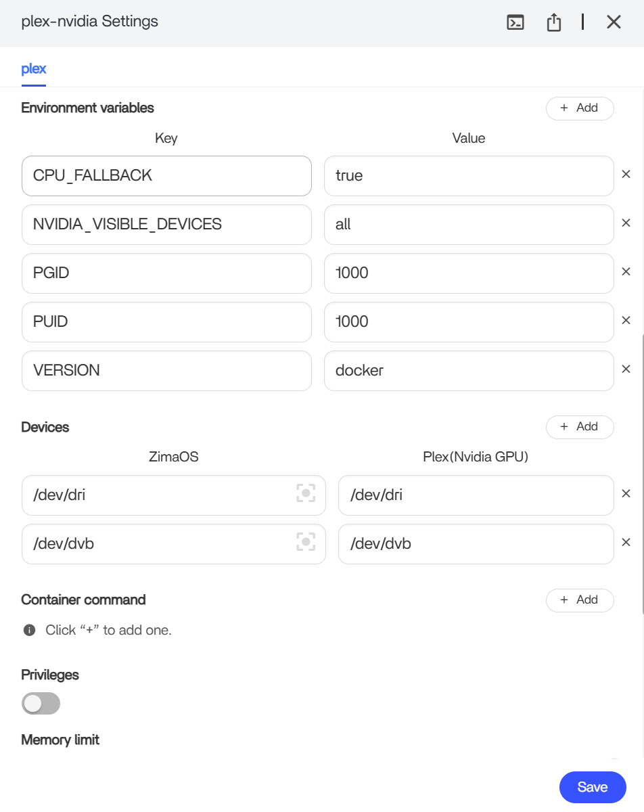Delete the PUID environment variable
The width and height of the screenshot is (644, 812).
[x=626, y=321]
